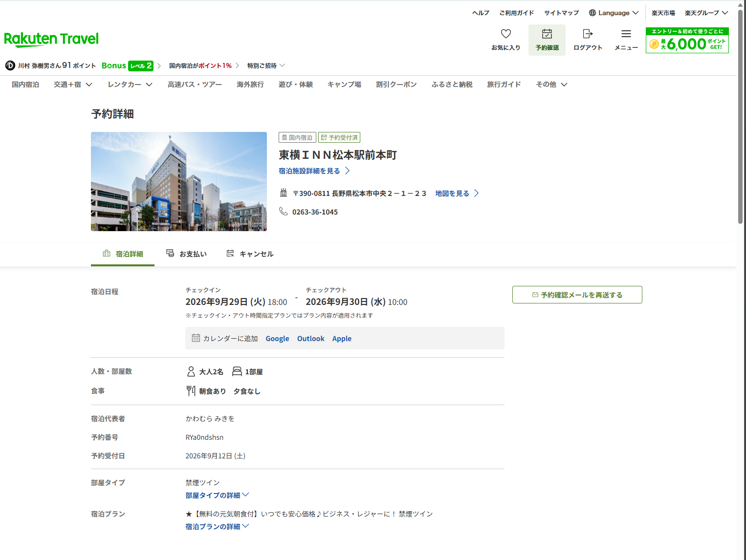Click the fork and knife meal icon
This screenshot has width=746, height=560.
pos(191,391)
